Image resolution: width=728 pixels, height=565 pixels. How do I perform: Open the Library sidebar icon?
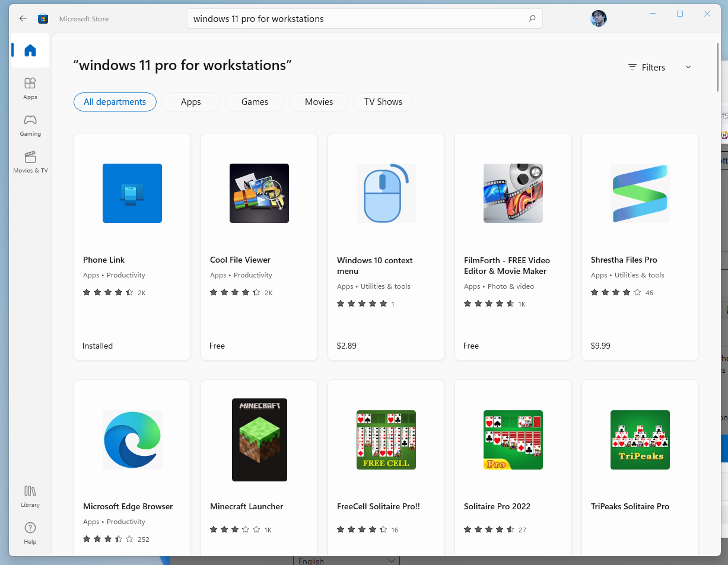tap(30, 496)
